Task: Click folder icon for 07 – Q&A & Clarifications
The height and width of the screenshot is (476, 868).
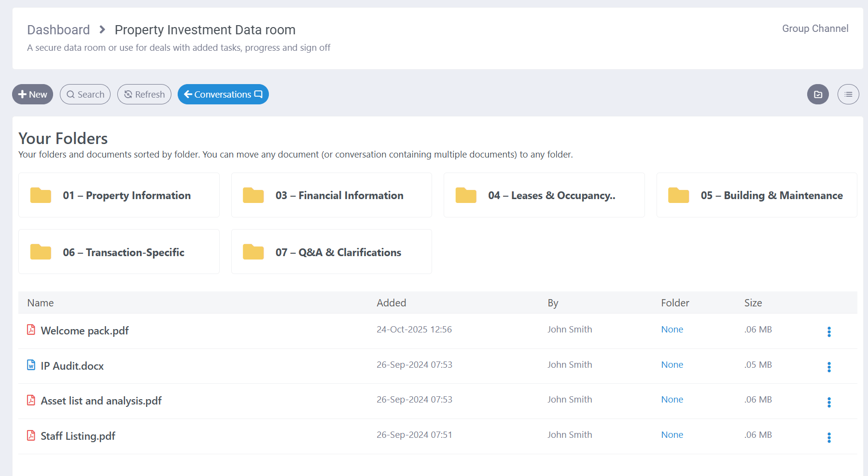Action: pos(253,252)
